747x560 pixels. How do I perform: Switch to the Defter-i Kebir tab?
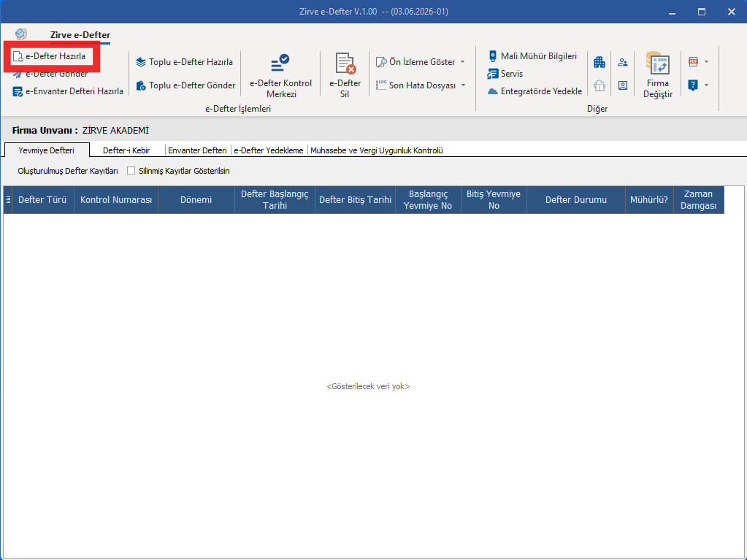point(126,150)
